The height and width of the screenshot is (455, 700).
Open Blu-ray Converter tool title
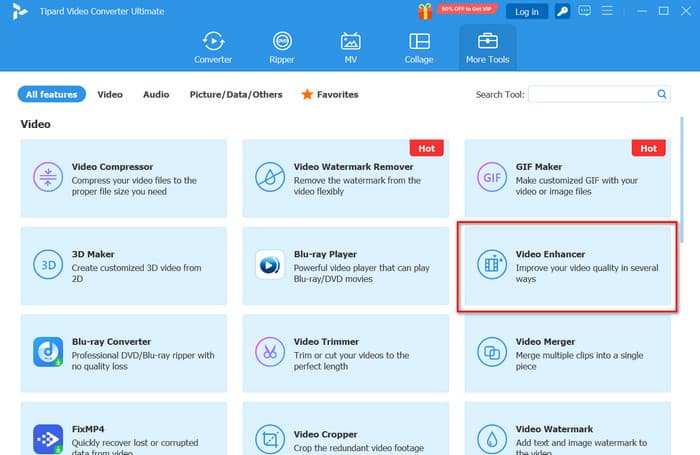tap(111, 342)
